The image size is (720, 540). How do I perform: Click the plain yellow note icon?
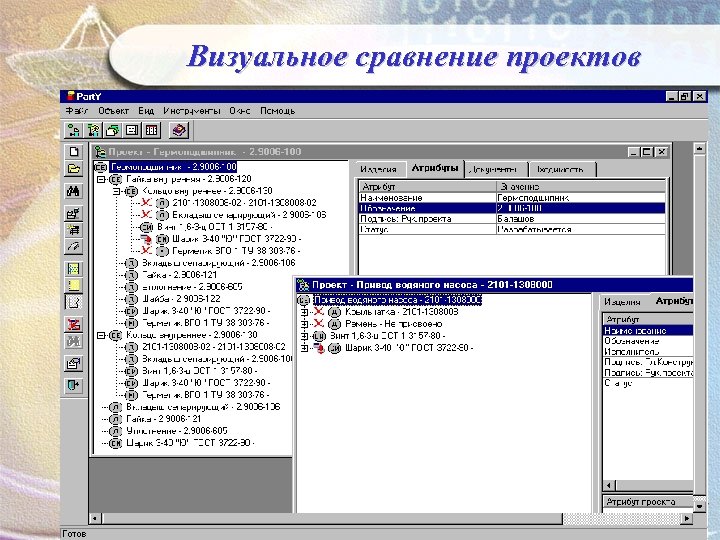73,286
